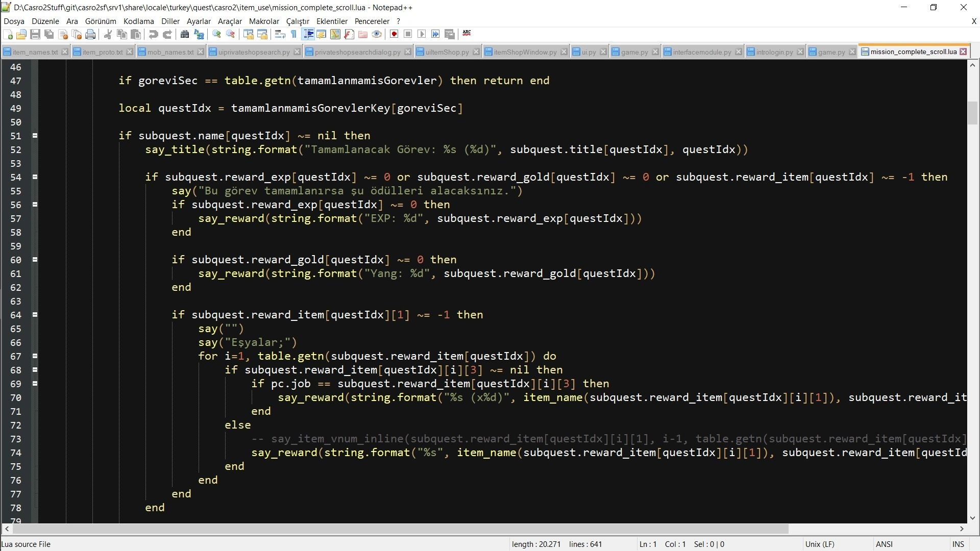Viewport: 980px width, 551px height.
Task: Collapse the for-loop fold at line 67
Action: point(35,356)
